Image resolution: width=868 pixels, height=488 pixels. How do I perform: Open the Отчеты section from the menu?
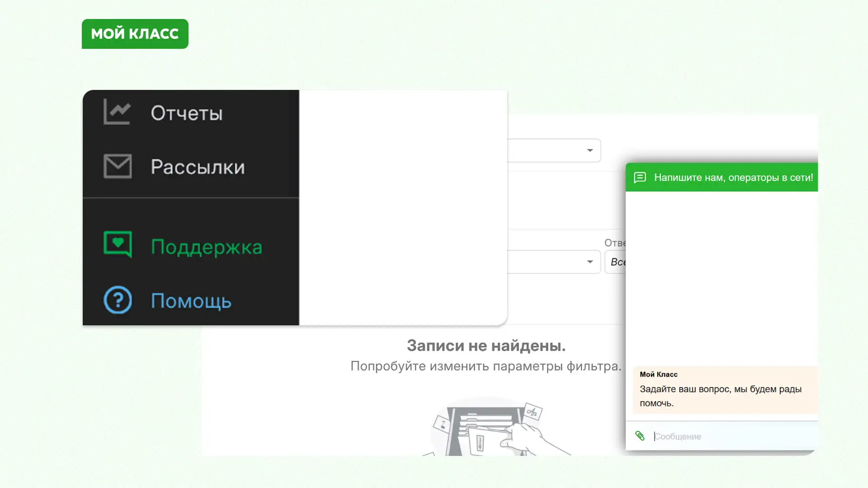[x=187, y=113]
